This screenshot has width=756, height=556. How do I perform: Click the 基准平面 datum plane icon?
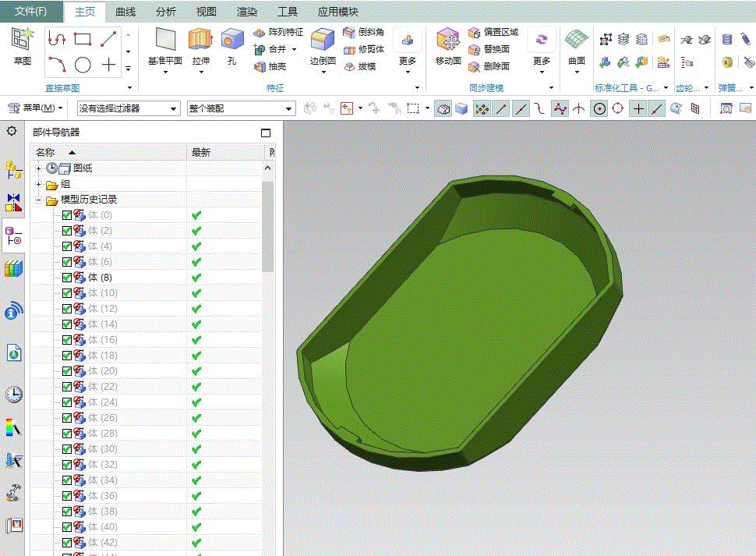click(165, 39)
